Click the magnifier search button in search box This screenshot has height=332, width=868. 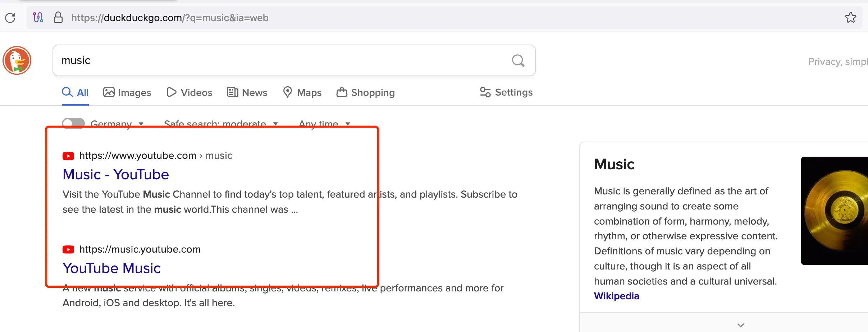pos(518,60)
